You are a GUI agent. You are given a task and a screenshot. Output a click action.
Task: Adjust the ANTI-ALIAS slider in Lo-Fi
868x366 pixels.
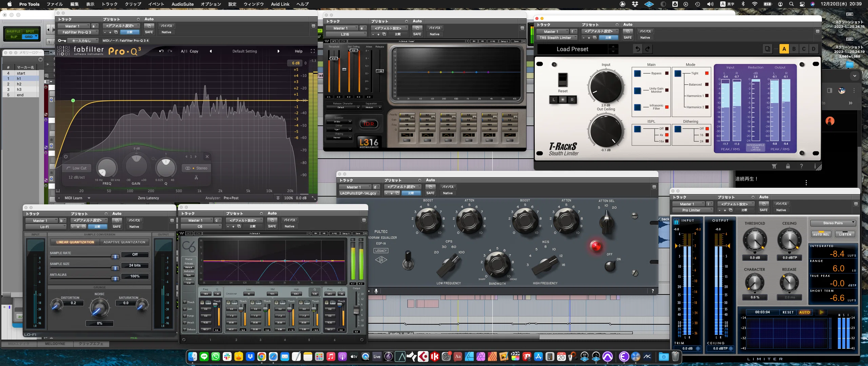[115, 279]
